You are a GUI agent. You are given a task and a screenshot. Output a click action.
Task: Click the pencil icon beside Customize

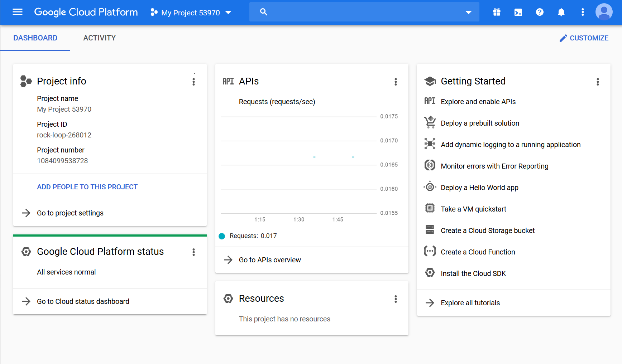563,38
